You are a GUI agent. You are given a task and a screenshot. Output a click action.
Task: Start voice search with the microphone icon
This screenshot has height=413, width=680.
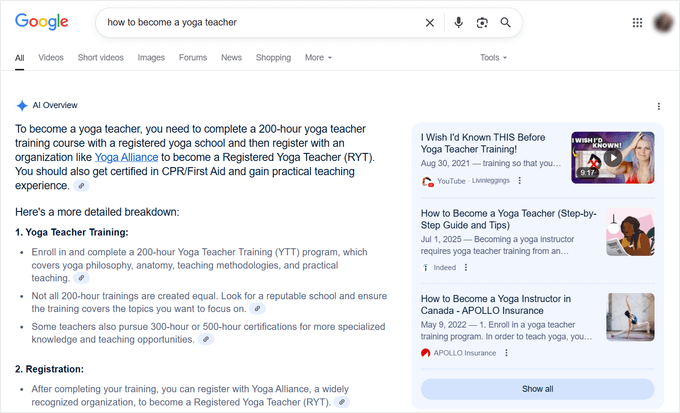458,23
